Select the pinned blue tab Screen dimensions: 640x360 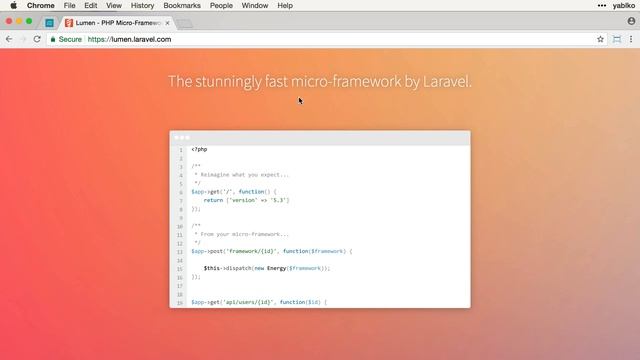[x=49, y=23]
